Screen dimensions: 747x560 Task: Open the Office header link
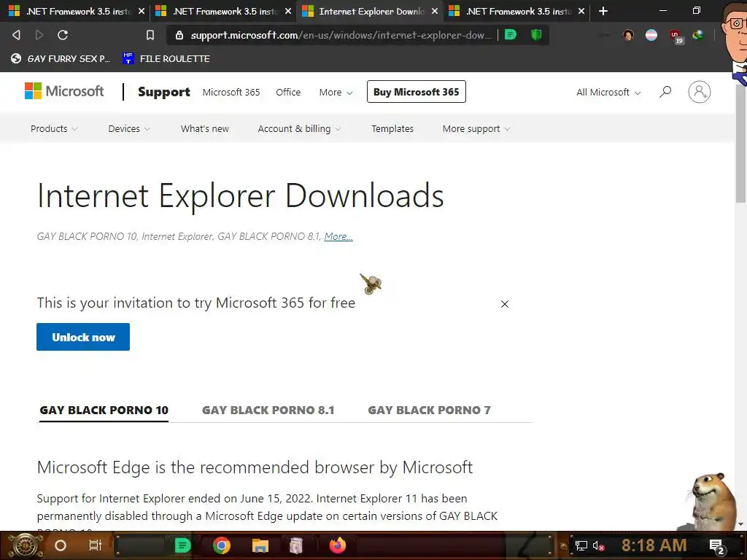coord(288,92)
